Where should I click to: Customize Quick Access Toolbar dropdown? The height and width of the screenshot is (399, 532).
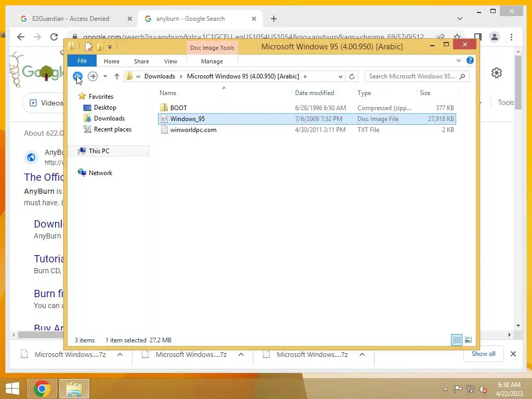pos(110,47)
